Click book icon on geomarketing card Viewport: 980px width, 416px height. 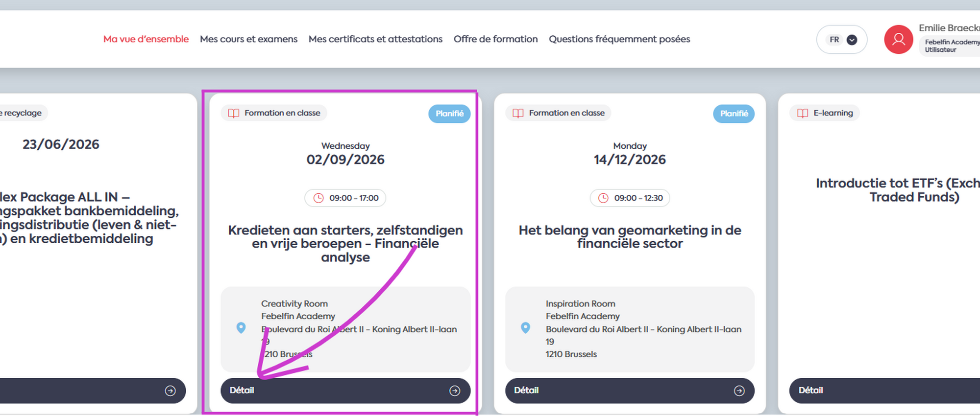pos(518,113)
